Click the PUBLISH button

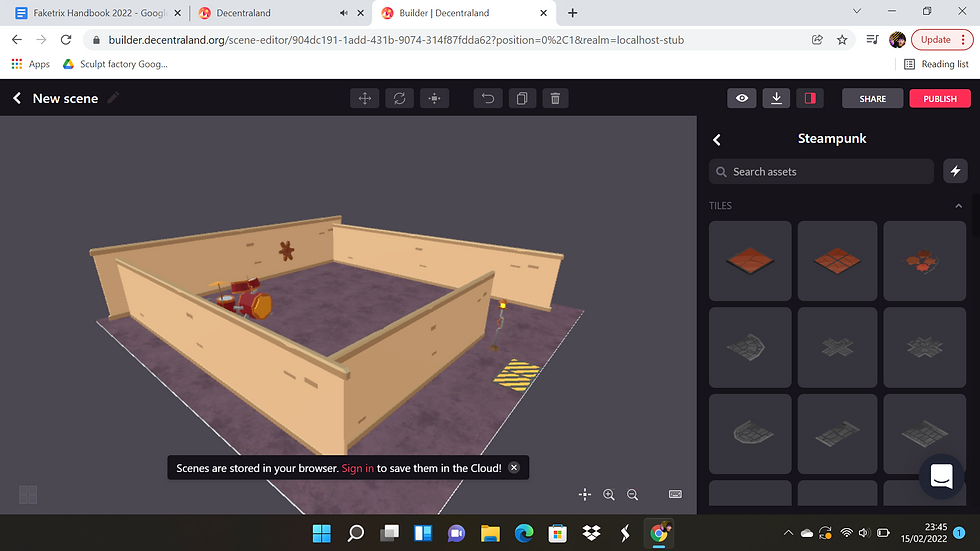(940, 98)
